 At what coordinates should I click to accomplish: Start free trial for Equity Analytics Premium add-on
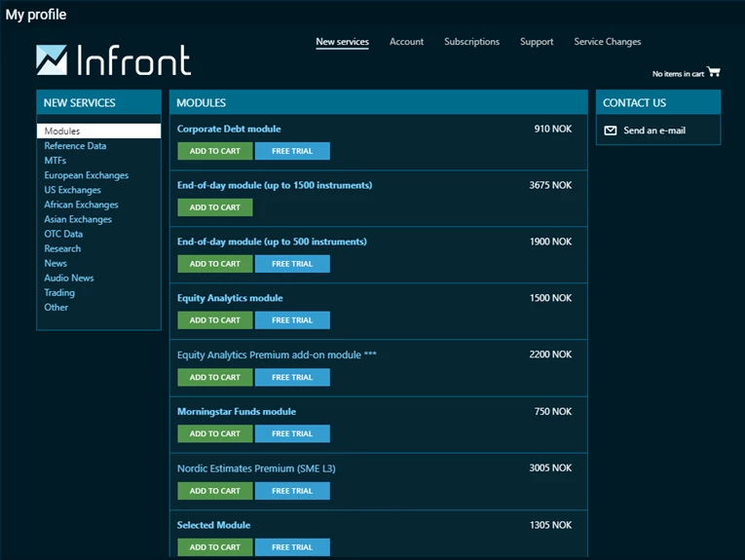pos(292,378)
